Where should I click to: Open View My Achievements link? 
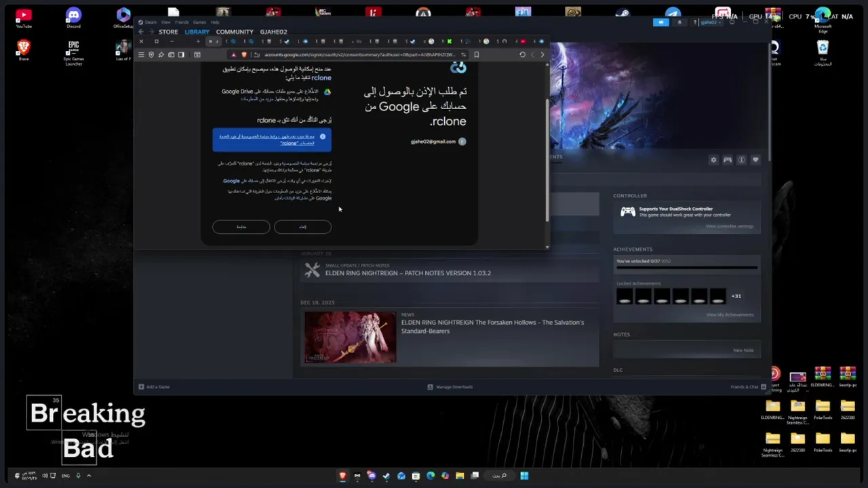(730, 314)
